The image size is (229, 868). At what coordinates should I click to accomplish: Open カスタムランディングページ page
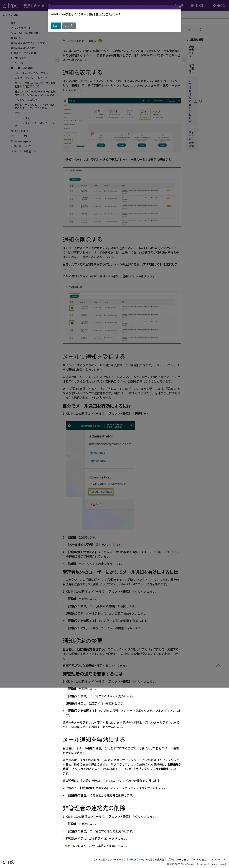tap(31, 78)
